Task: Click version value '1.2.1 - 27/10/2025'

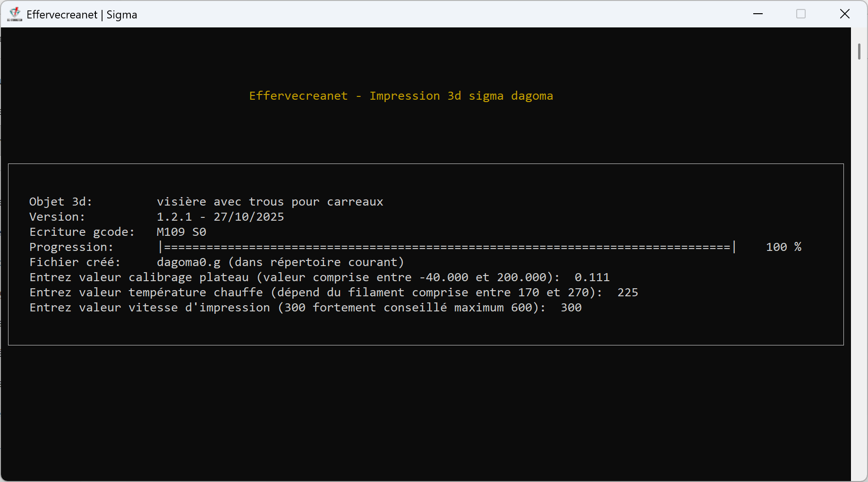Action: (221, 217)
